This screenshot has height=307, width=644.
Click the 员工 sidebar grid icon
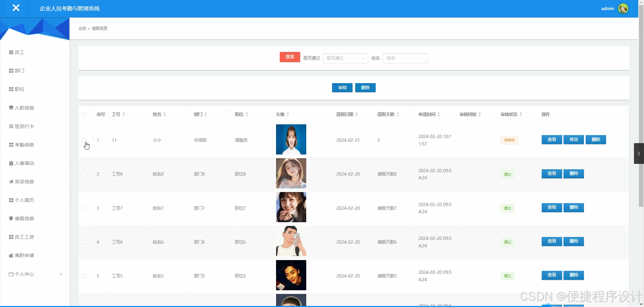click(x=11, y=52)
